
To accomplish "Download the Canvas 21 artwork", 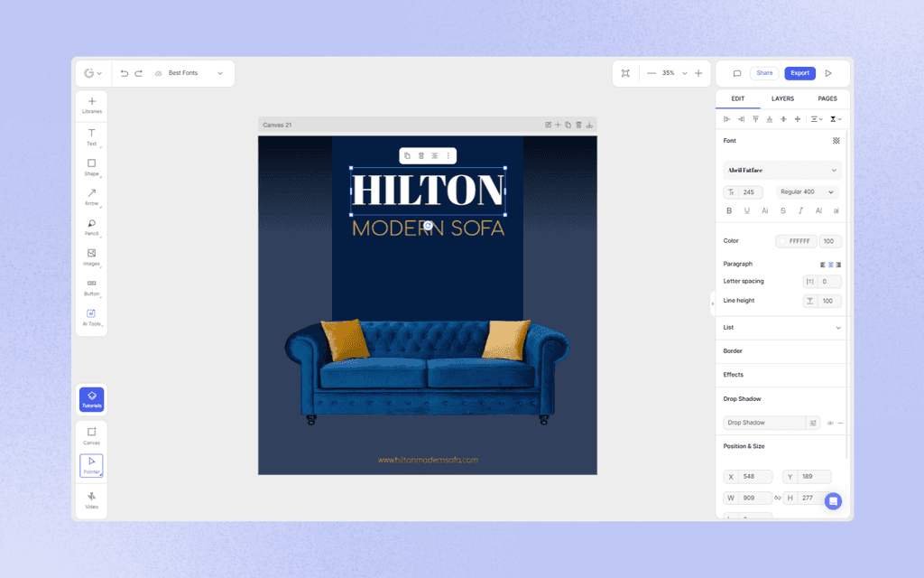I will pos(589,125).
